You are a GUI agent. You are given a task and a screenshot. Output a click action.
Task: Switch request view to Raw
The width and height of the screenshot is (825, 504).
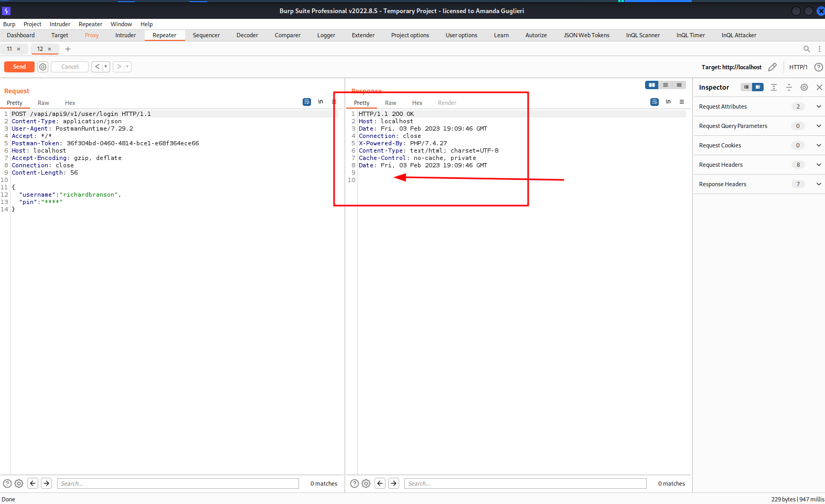click(x=44, y=103)
